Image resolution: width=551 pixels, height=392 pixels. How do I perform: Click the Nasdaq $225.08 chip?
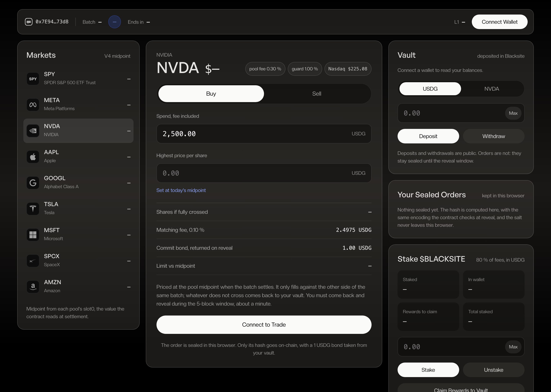point(348,69)
